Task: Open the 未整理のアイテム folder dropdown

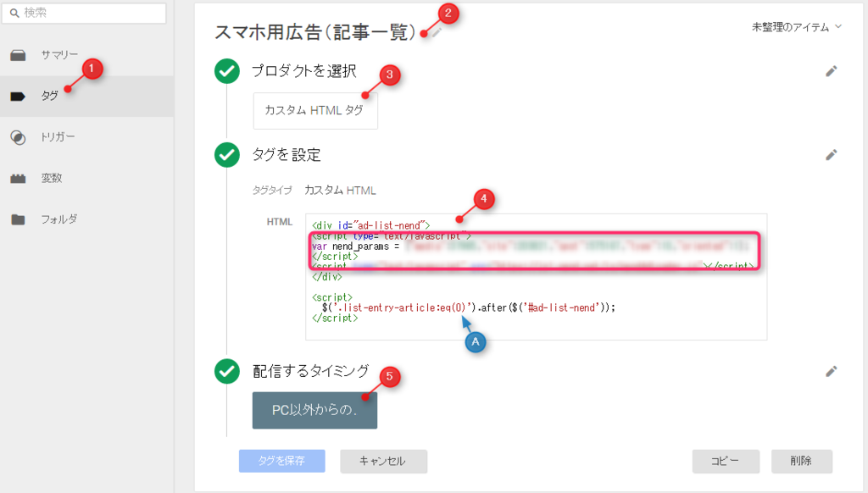Action: (x=796, y=27)
